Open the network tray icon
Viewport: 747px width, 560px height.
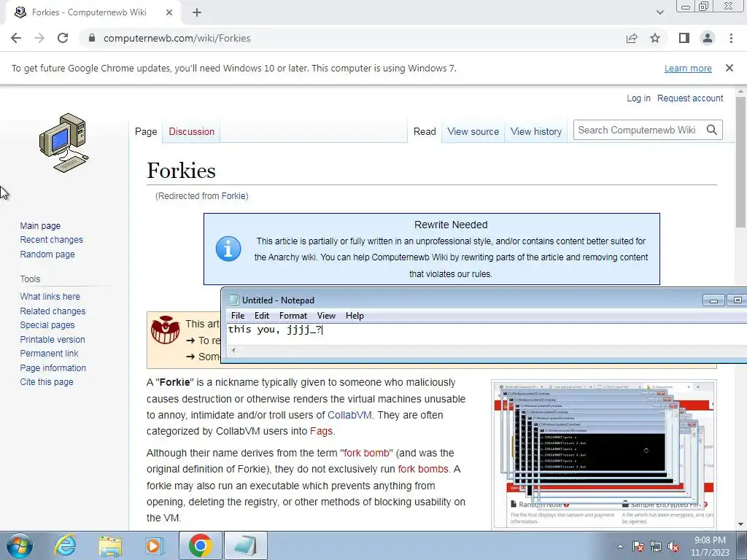pyautogui.click(x=656, y=546)
